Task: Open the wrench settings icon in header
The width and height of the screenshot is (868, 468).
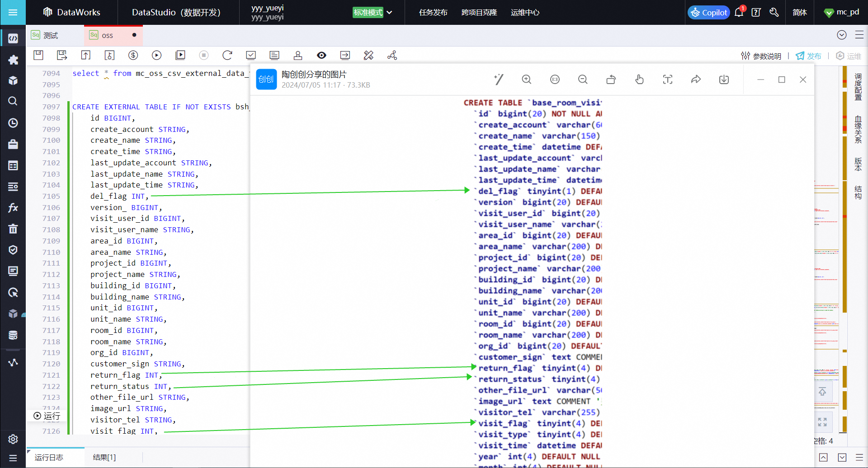Action: coord(774,13)
